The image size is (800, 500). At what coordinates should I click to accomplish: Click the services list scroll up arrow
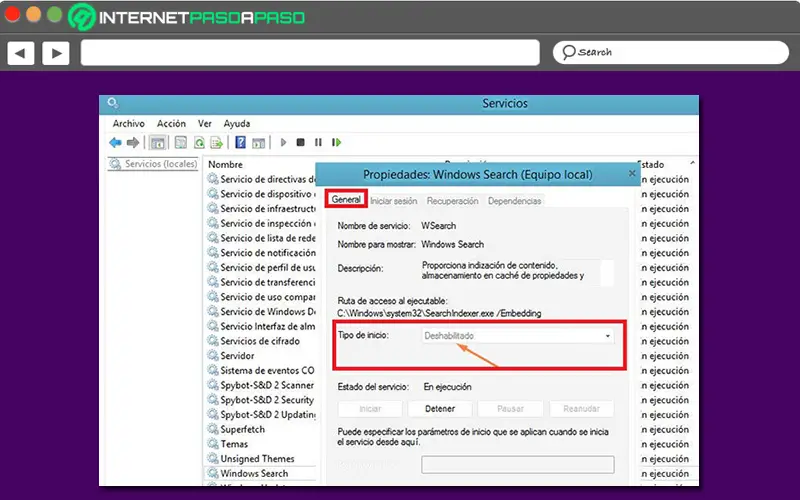(x=693, y=163)
